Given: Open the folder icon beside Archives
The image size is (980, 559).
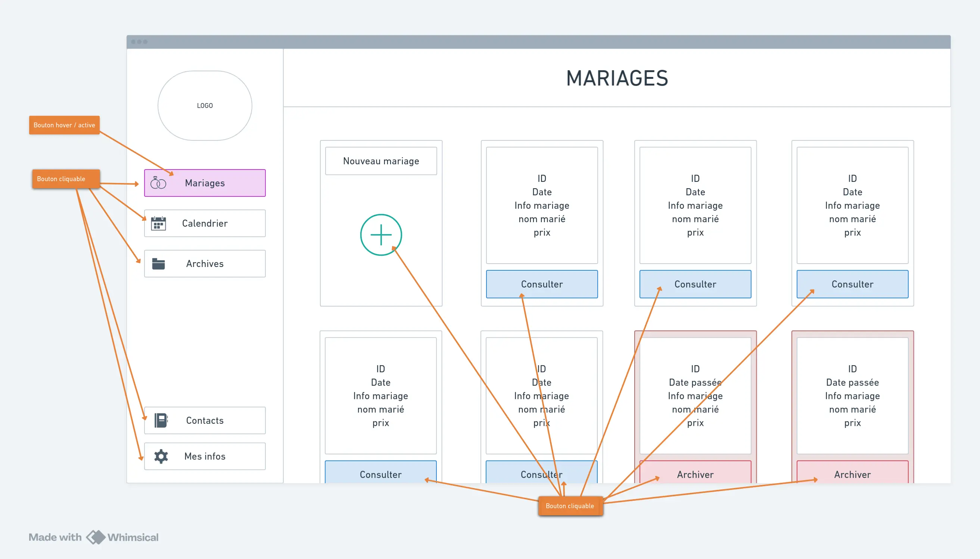Looking at the screenshot, I should (x=159, y=263).
